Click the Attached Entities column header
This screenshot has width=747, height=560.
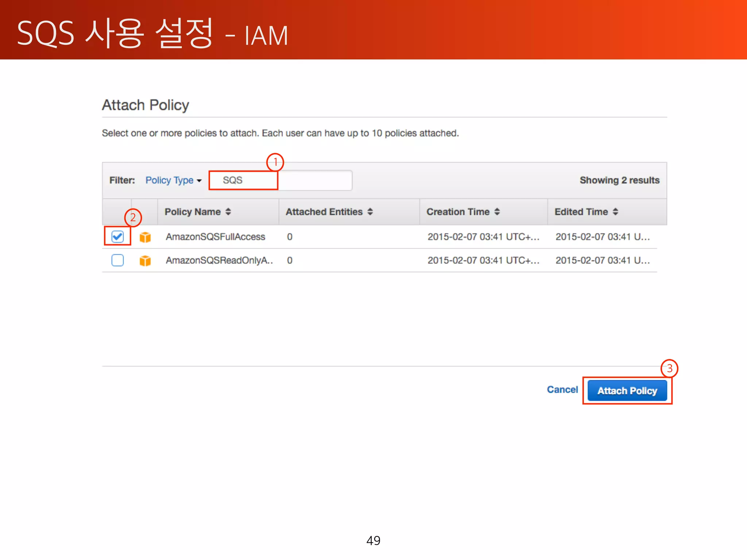324,212
